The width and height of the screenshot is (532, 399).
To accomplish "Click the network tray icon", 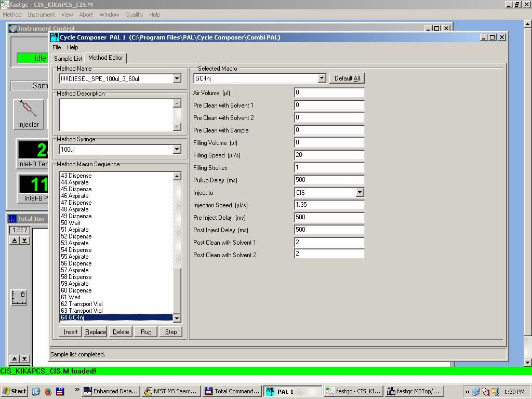I will 476,392.
